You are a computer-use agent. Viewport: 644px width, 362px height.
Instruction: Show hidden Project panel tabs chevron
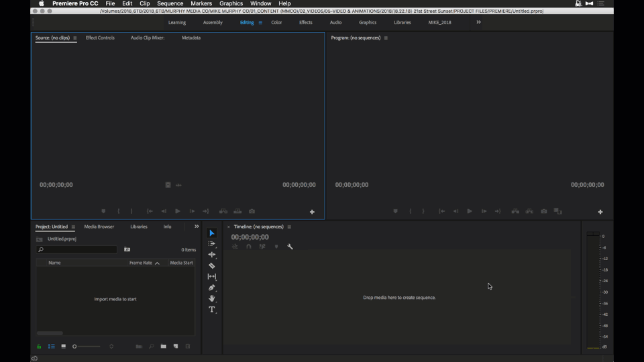[197, 227]
